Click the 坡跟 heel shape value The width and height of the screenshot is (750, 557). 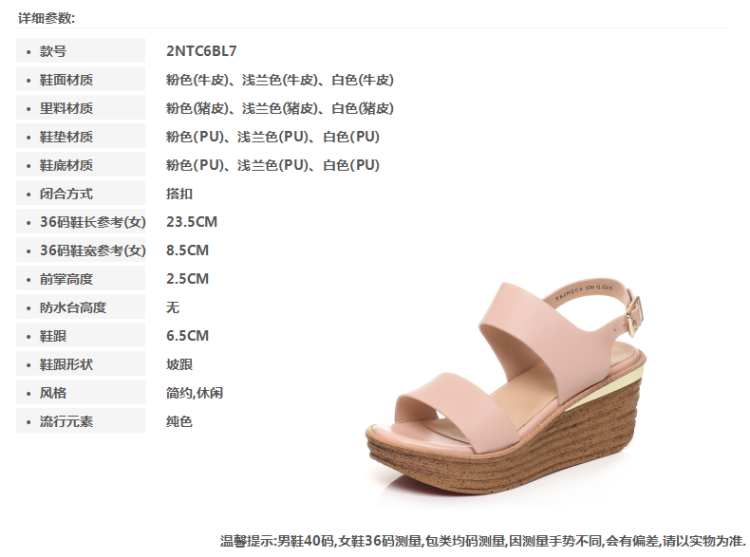(x=179, y=364)
